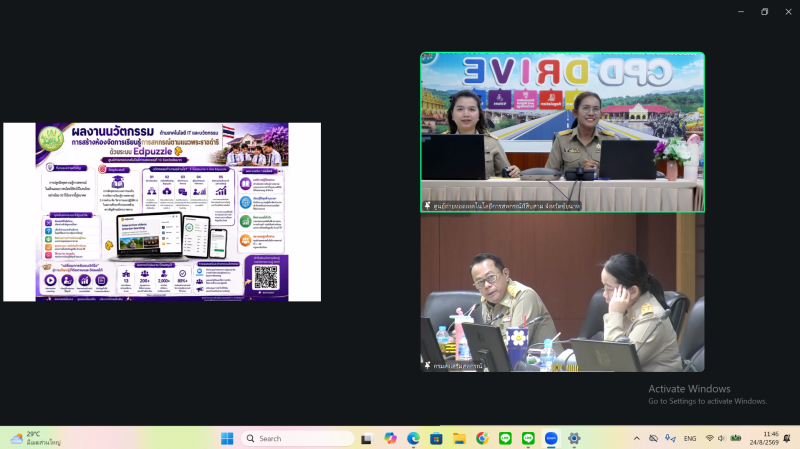Open Google Chrome from the taskbar
This screenshot has height=449, width=800.
[482, 438]
